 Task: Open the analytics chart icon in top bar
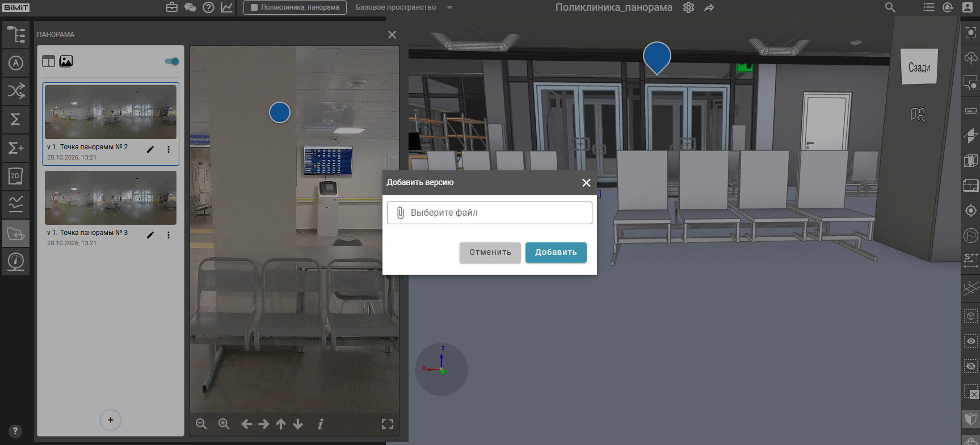point(226,7)
